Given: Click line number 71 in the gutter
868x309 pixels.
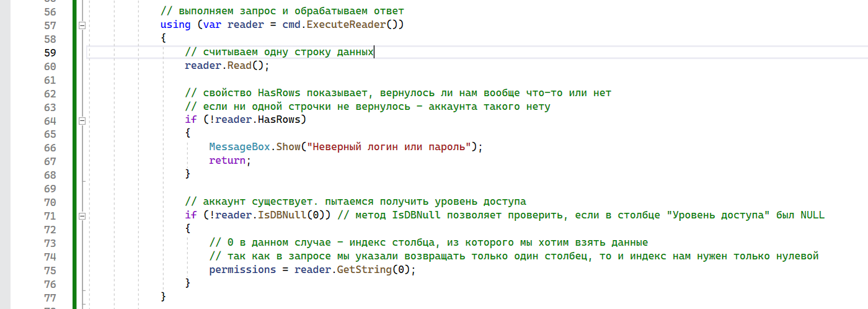Looking at the screenshot, I should (51, 216).
